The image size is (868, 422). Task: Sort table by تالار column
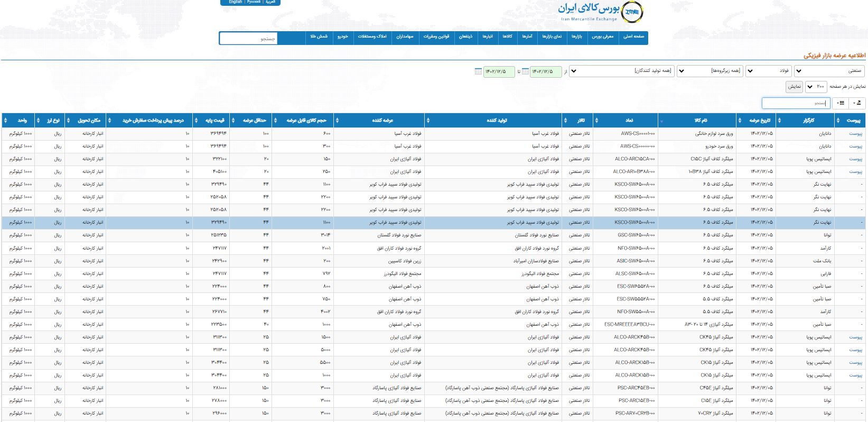578,121
